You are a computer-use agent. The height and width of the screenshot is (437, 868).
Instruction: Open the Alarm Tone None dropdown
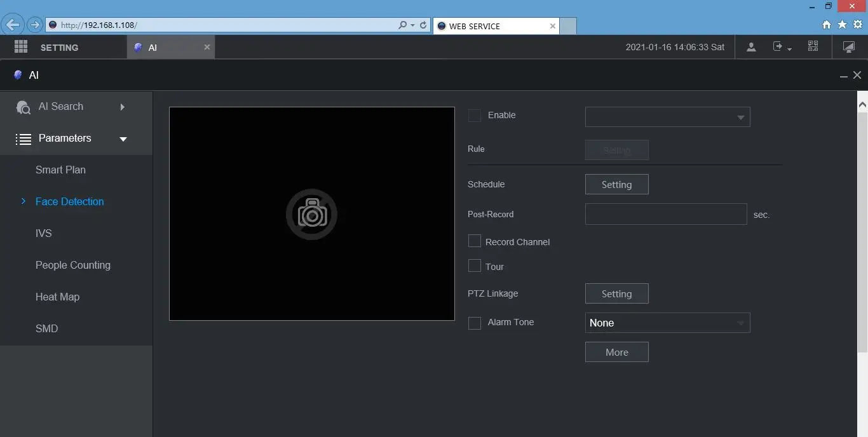click(x=667, y=323)
